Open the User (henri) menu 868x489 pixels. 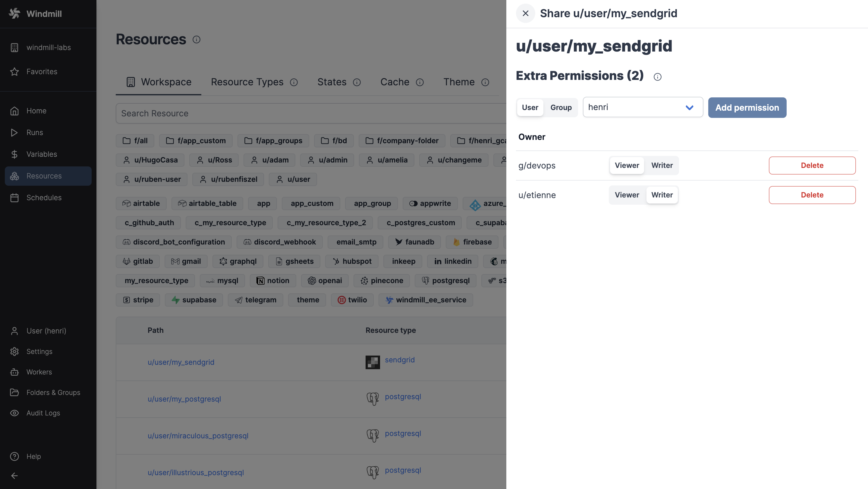click(x=46, y=331)
